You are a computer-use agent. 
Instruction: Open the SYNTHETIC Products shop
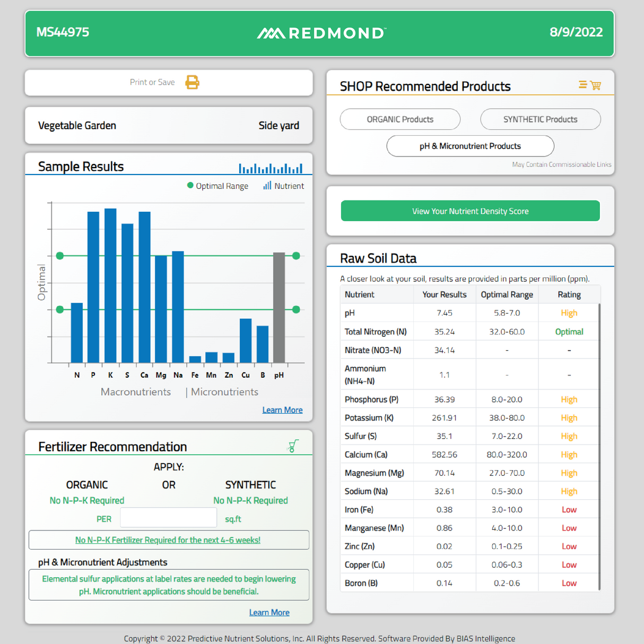540,119
